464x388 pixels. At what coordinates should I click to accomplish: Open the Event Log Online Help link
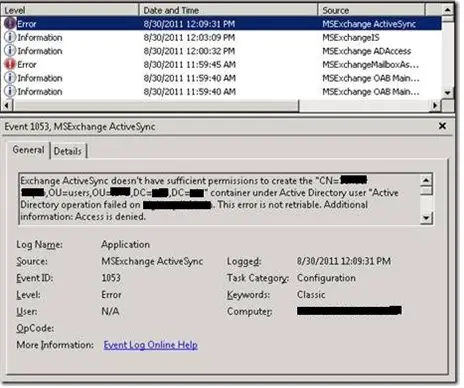pyautogui.click(x=151, y=345)
